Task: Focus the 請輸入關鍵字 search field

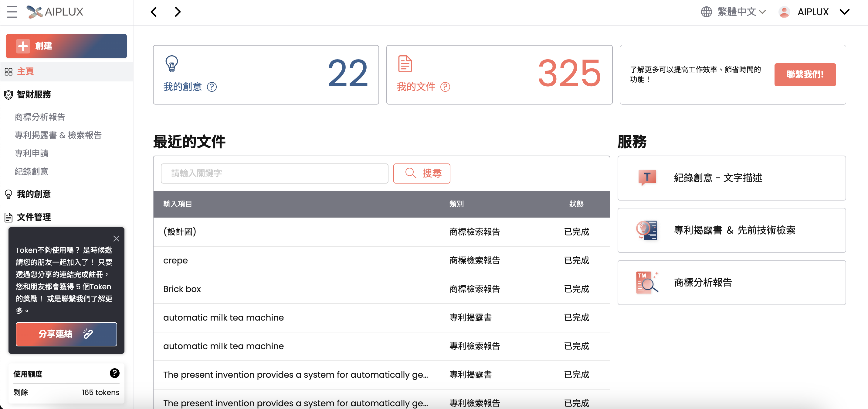Action: point(274,174)
